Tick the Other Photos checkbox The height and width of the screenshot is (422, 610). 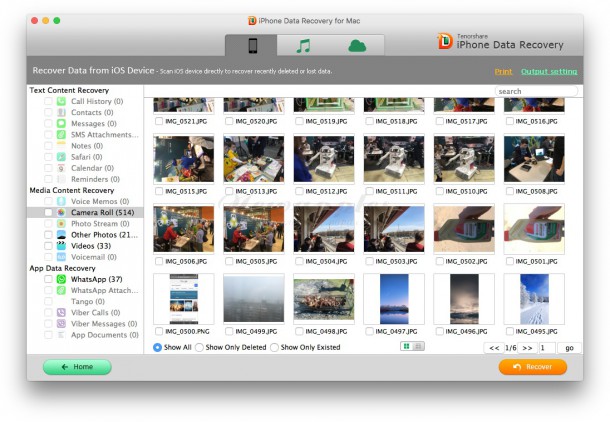pyautogui.click(x=48, y=235)
